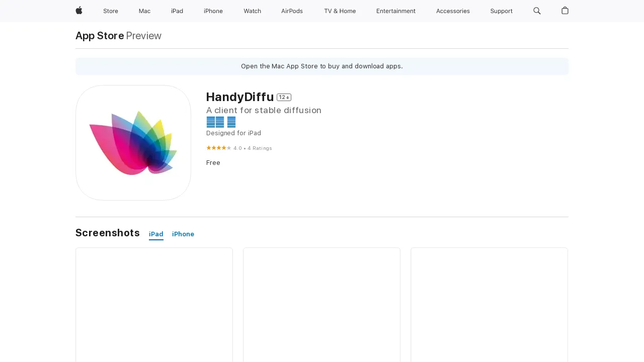Open the Entertainment menu
Screen dimensions: 644x362
coord(396,11)
